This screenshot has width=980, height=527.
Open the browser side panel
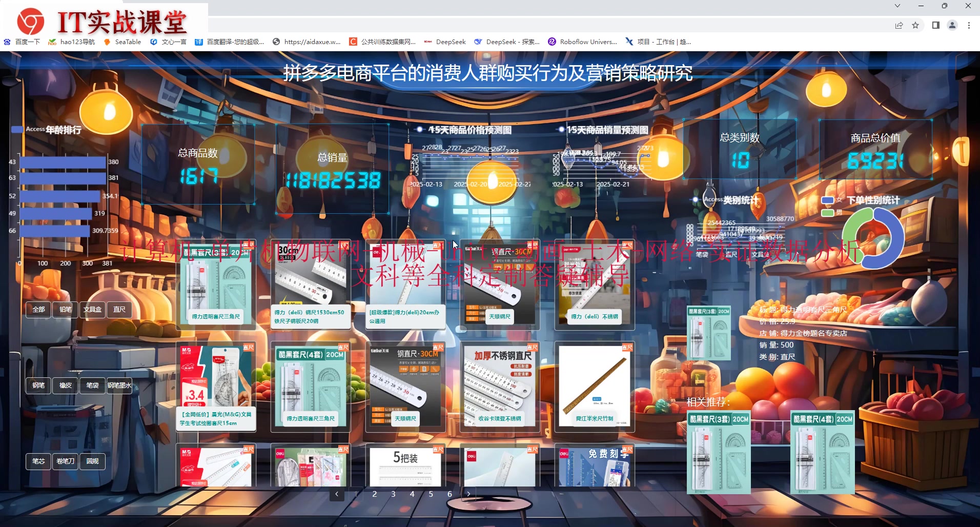(936, 25)
